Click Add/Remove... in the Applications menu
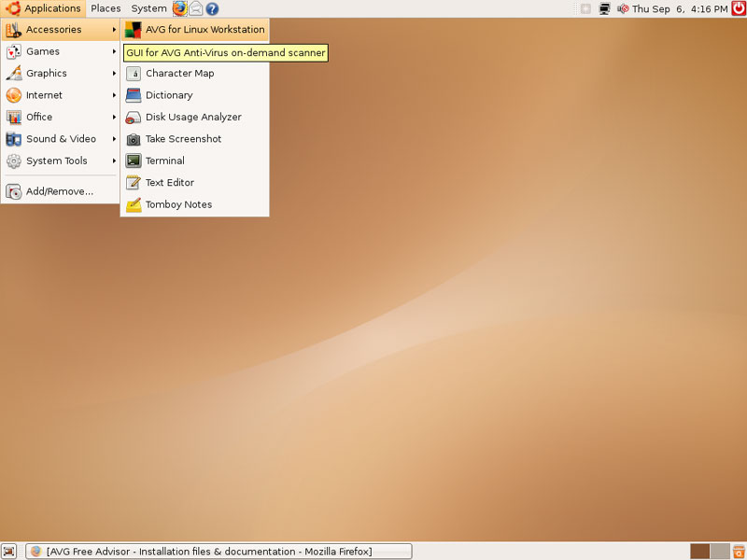The height and width of the screenshot is (560, 747). (x=61, y=191)
